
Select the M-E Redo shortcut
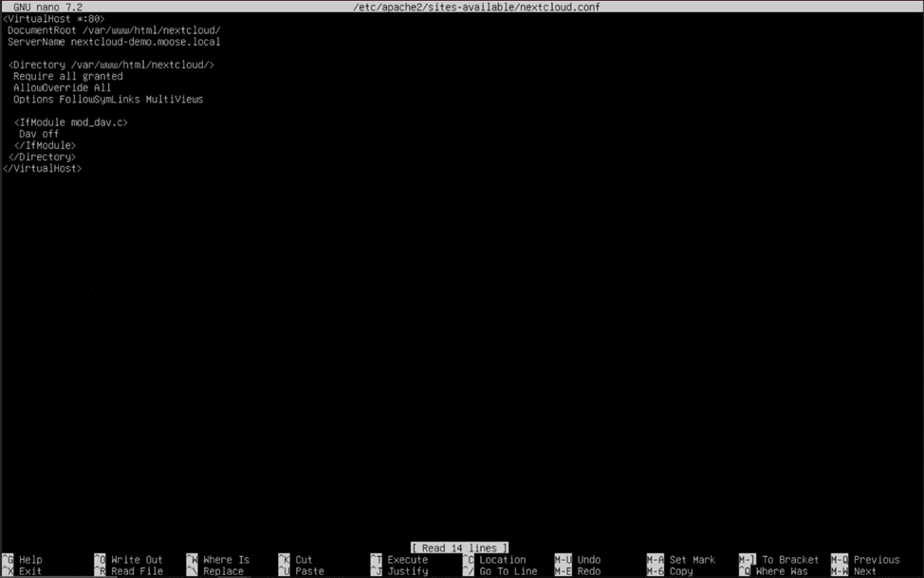(578, 571)
